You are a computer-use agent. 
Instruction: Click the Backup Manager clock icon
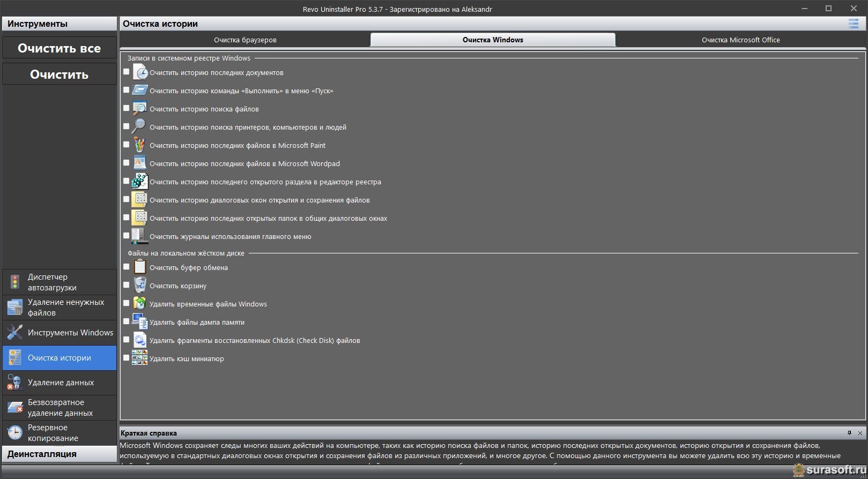click(15, 432)
